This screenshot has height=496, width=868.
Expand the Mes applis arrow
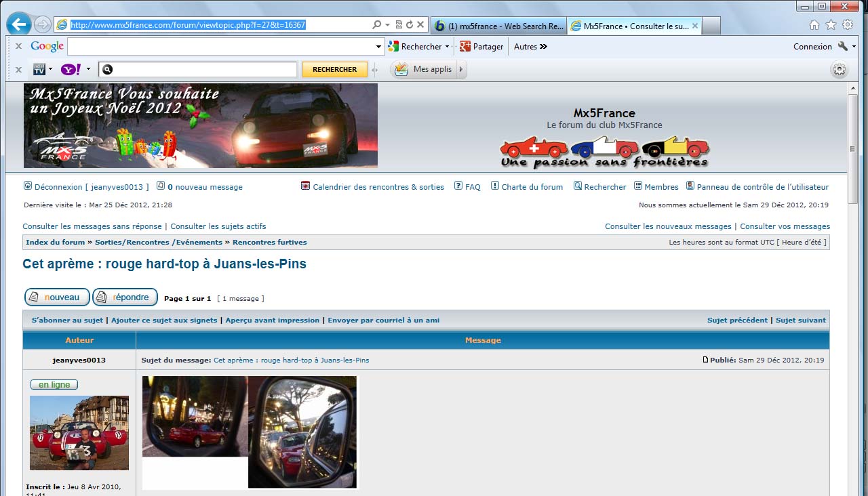point(461,69)
